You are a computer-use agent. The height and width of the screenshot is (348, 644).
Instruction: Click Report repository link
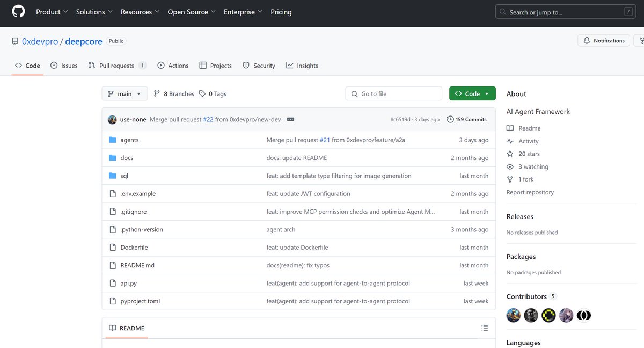click(530, 192)
